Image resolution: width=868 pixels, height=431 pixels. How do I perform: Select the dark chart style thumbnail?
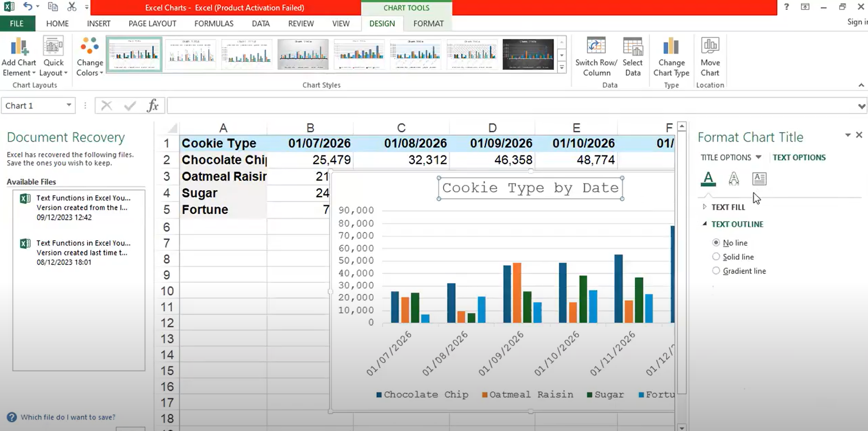point(528,54)
